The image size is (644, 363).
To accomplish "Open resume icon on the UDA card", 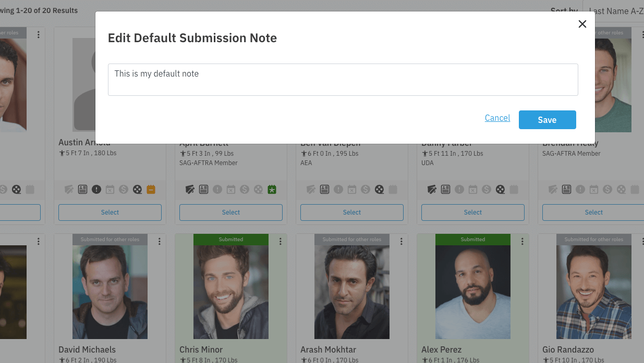I will [x=445, y=190].
